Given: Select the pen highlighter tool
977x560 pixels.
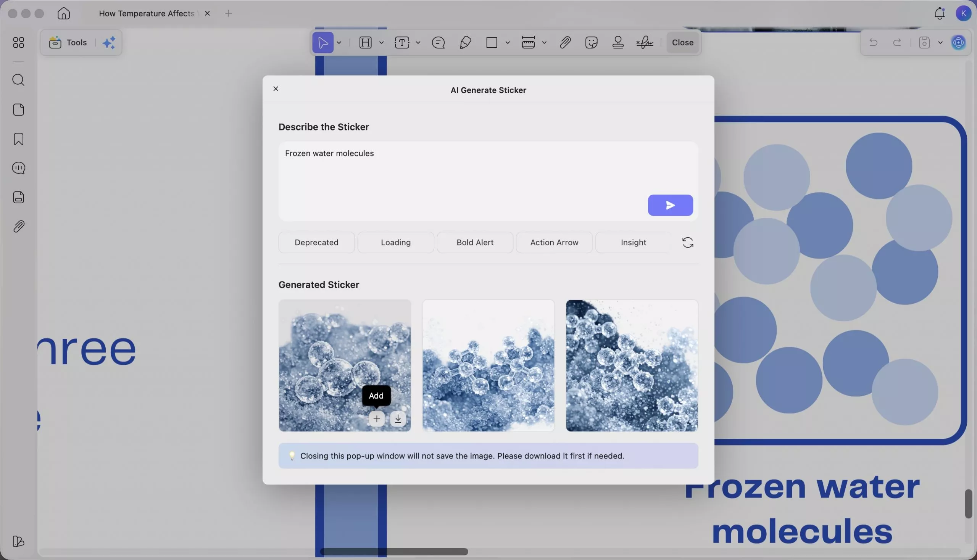Looking at the screenshot, I should point(464,42).
